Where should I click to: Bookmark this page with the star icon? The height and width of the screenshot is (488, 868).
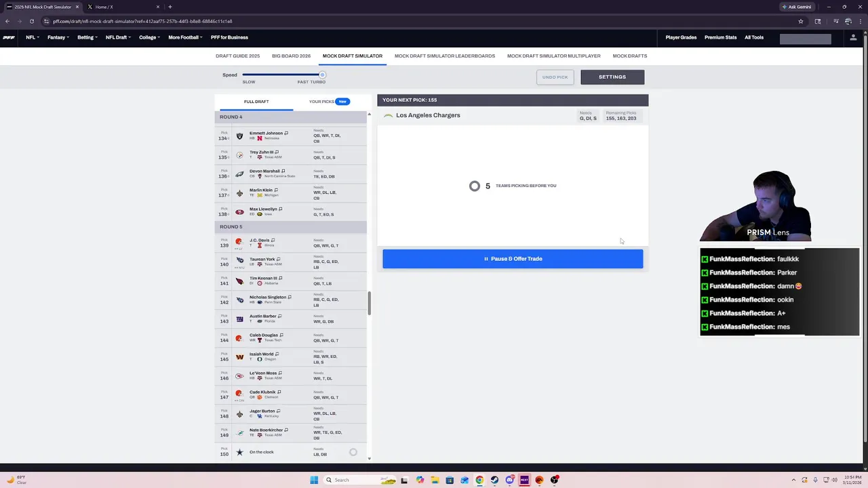pos(801,21)
